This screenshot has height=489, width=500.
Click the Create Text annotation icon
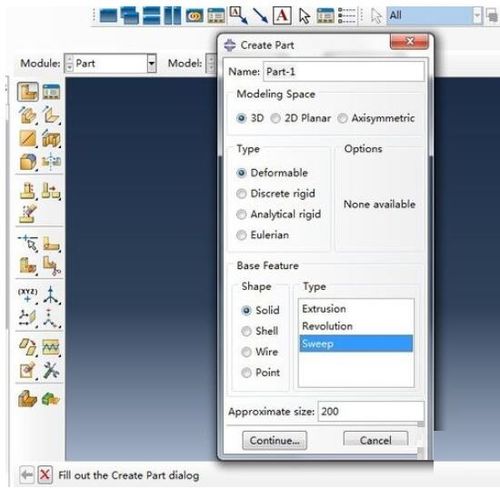tap(282, 15)
